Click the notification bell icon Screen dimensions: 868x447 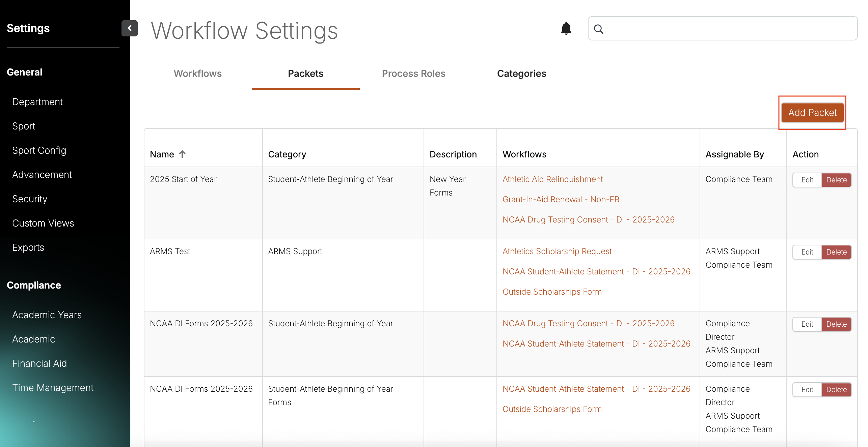[x=566, y=28]
